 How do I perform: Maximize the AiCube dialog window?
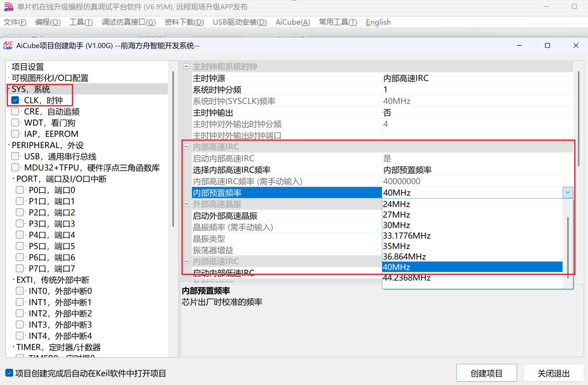click(547, 45)
